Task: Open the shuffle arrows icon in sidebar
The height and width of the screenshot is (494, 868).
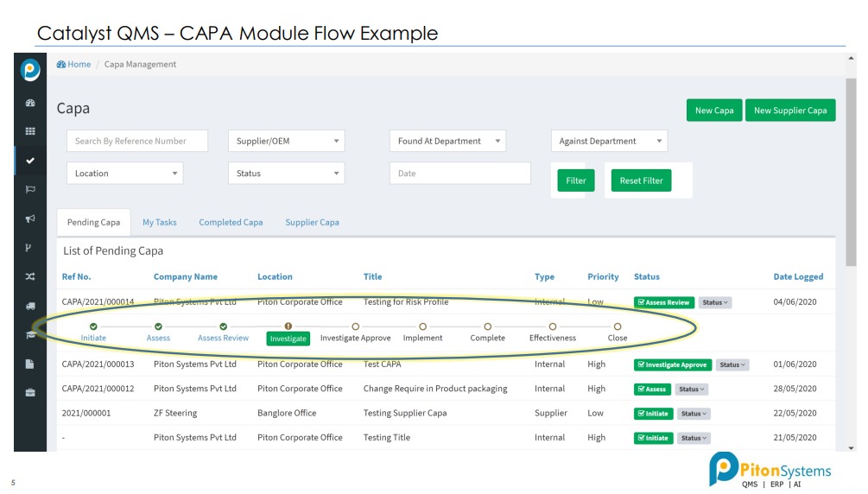Action: (x=30, y=276)
